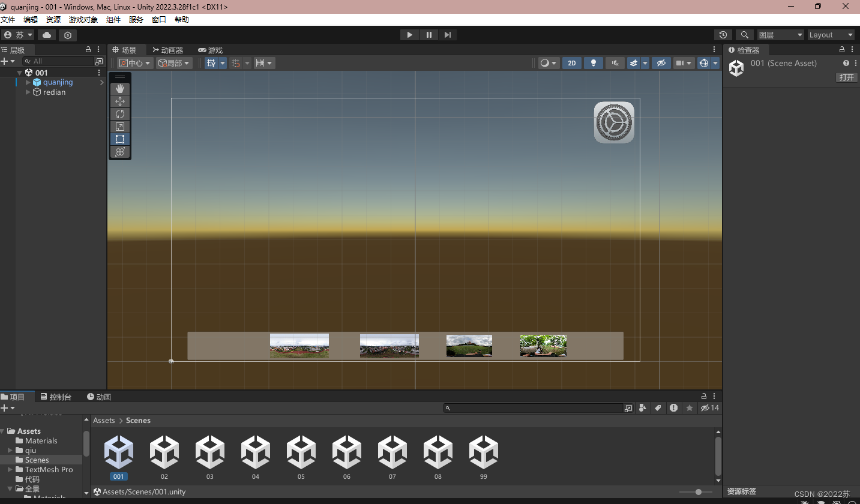The width and height of the screenshot is (860, 504).
Task: Switch to the 动画器 tab
Action: click(167, 50)
